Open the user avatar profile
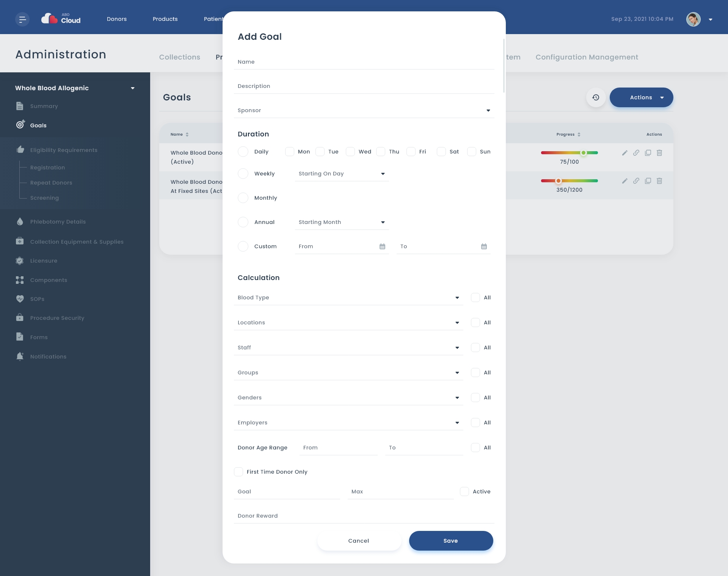The image size is (728, 576). pyautogui.click(x=693, y=19)
